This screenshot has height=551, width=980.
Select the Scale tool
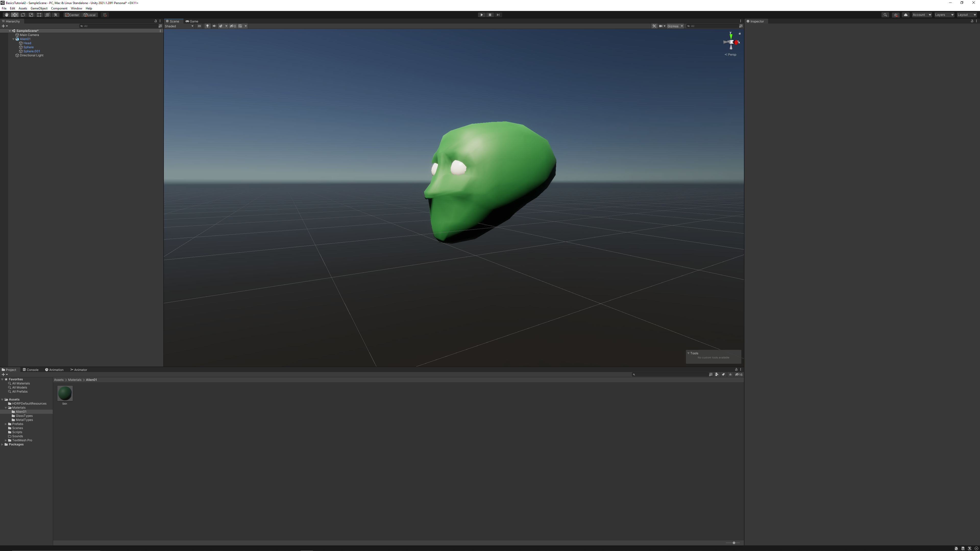[x=31, y=15]
